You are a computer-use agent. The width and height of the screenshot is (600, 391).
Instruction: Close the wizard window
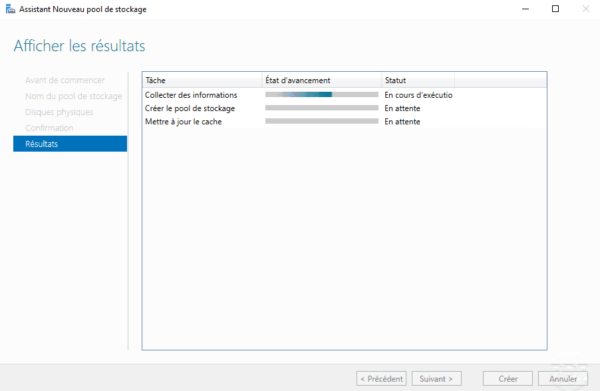click(585, 9)
